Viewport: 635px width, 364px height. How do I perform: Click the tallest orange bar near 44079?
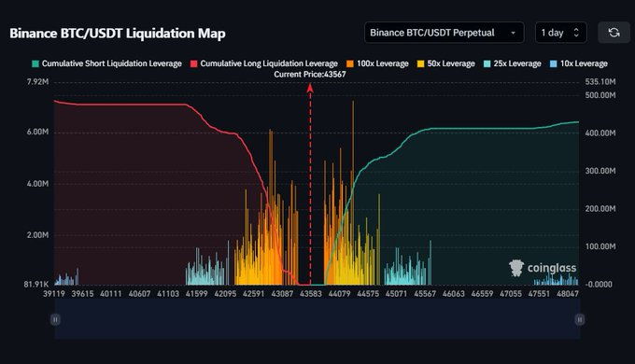point(353,192)
